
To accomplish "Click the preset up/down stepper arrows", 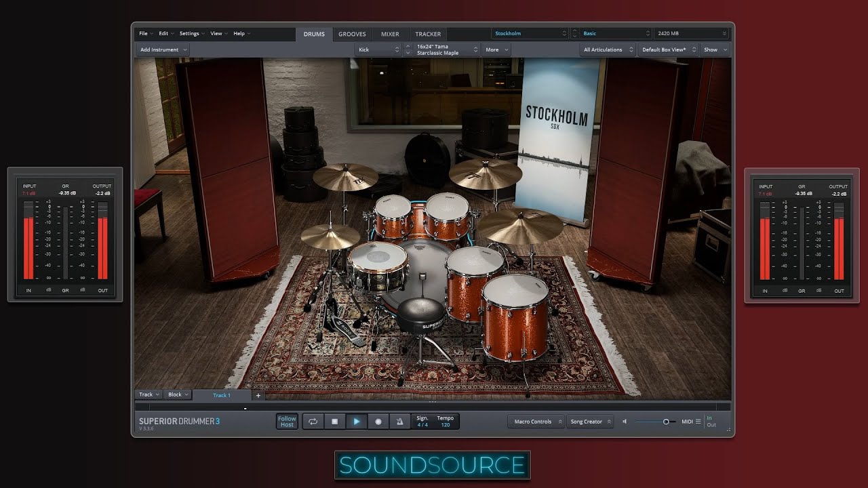I will point(574,33).
